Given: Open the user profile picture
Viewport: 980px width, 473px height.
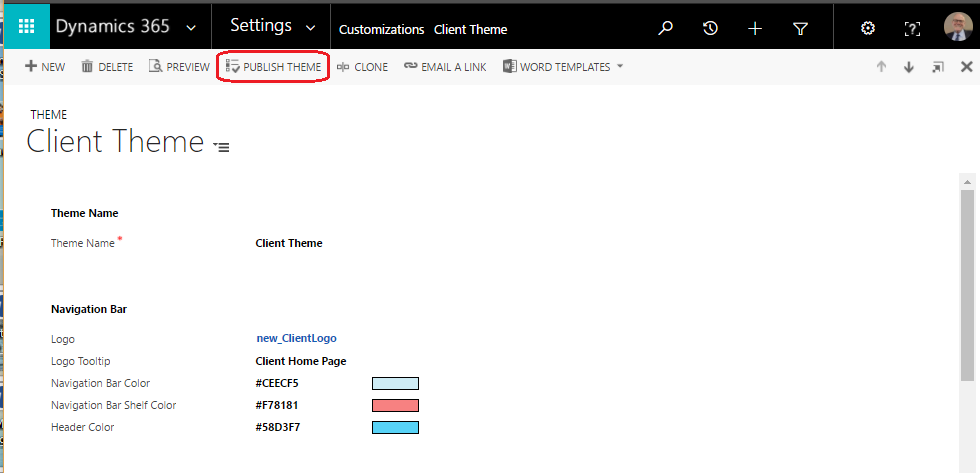Looking at the screenshot, I should 958,27.
